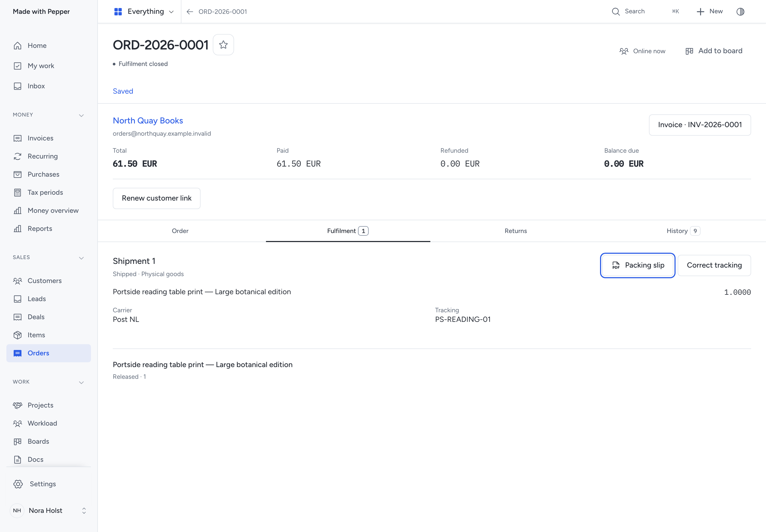Open Items
The height and width of the screenshot is (532, 766).
[48, 335]
